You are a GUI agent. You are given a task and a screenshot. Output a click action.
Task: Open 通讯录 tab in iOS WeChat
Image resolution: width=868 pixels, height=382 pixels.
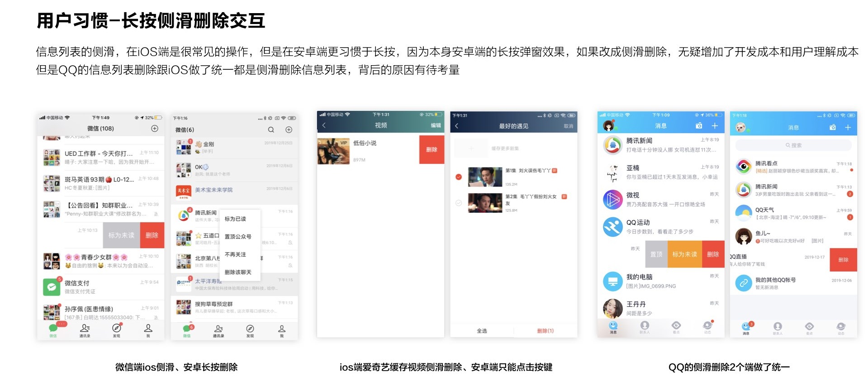[85, 330]
